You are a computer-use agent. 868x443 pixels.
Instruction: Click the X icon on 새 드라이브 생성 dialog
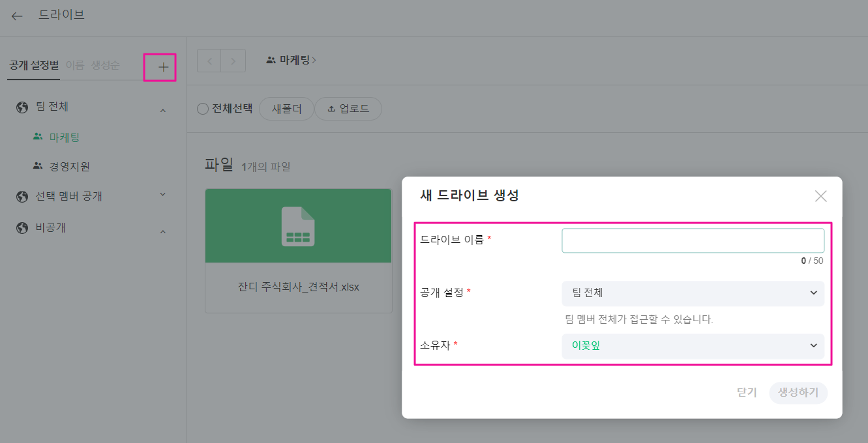(x=820, y=196)
